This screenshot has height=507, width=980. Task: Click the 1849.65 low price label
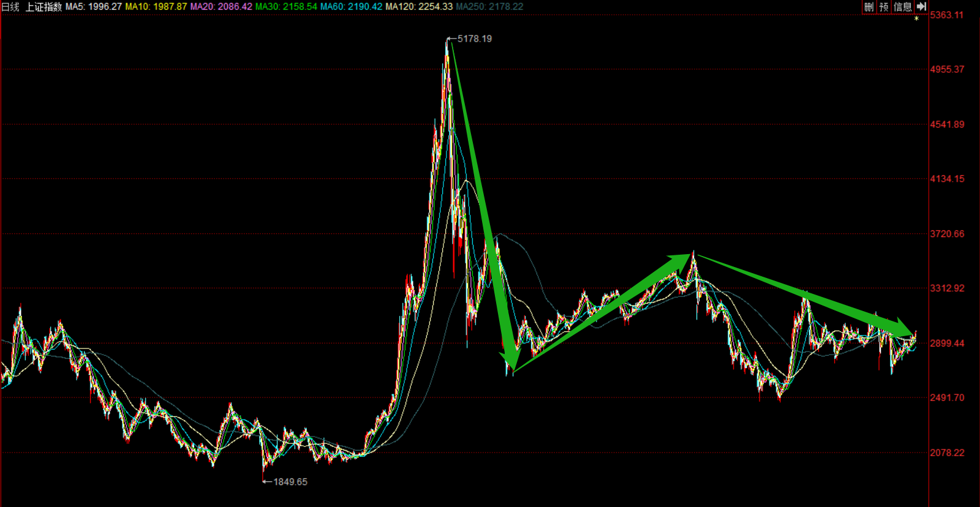[x=290, y=482]
